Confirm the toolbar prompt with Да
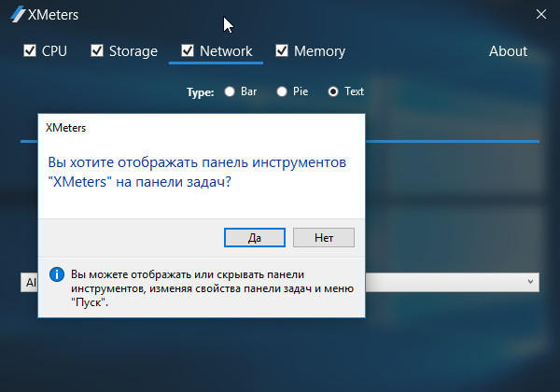560x392 pixels. [x=255, y=237]
